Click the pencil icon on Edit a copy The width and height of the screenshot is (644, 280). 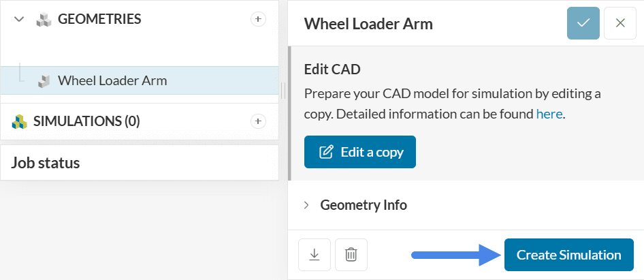[x=327, y=152]
